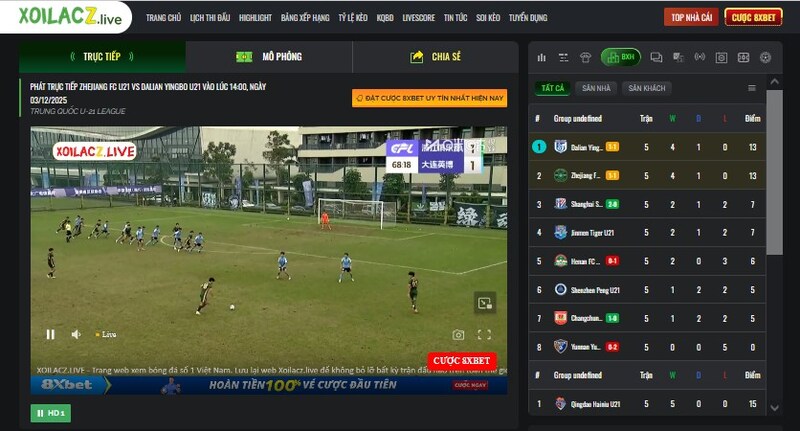This screenshot has width=800, height=431.
Task: Take a video snapshot with camera icon
Action: pos(458,335)
